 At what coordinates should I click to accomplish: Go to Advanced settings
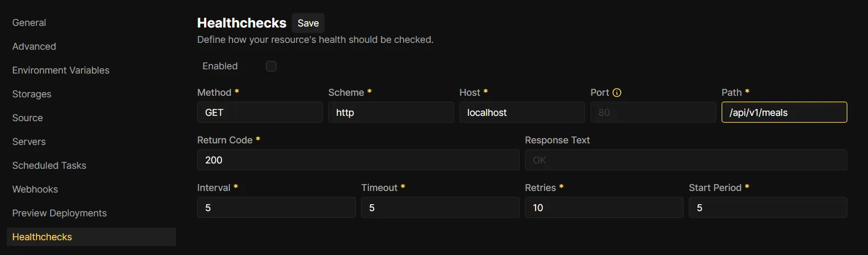point(34,47)
